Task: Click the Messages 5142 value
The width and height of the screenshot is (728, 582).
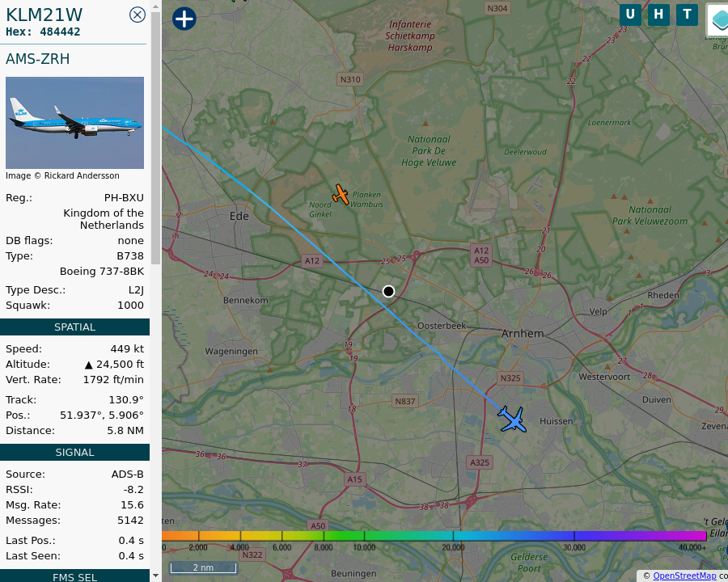Action: pos(130,521)
